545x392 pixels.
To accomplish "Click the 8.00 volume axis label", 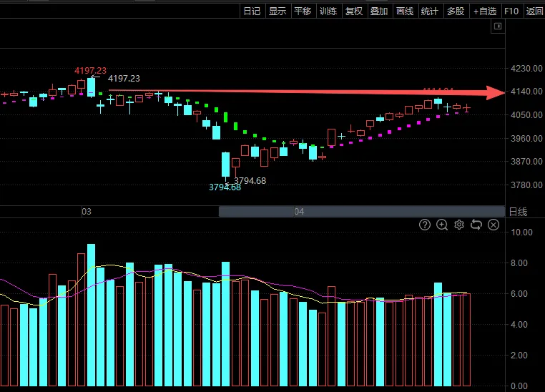I will click(x=519, y=263).
